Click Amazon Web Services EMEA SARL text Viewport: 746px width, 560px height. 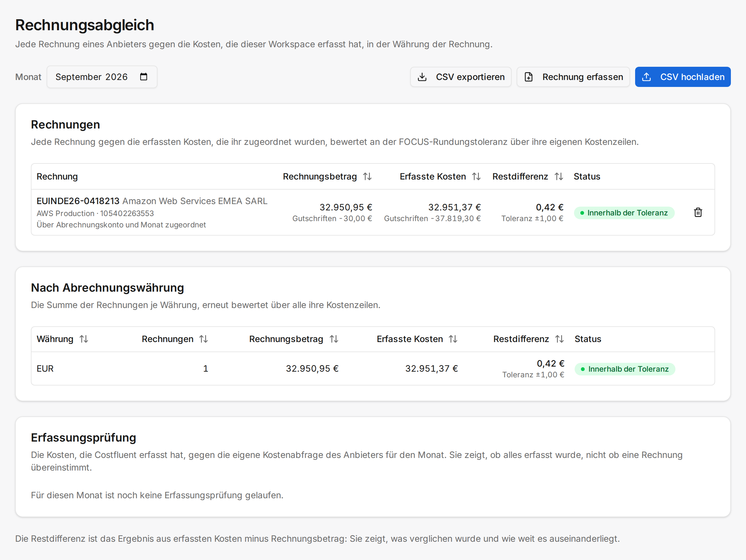[195, 201]
